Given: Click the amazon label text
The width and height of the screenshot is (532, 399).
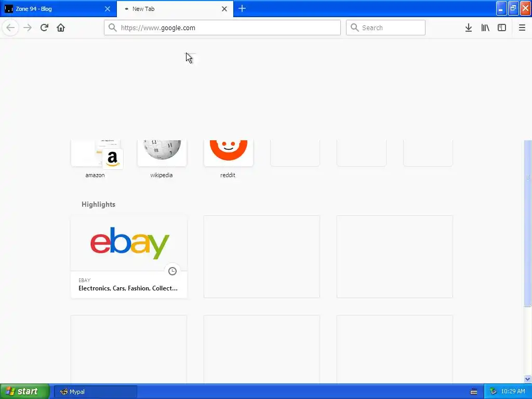Looking at the screenshot, I should tap(95, 175).
